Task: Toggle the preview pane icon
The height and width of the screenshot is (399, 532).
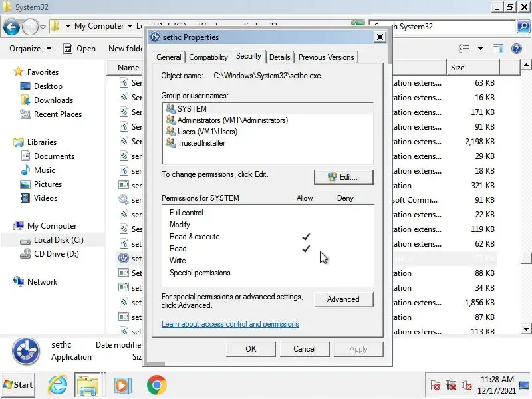Action: coord(497,49)
